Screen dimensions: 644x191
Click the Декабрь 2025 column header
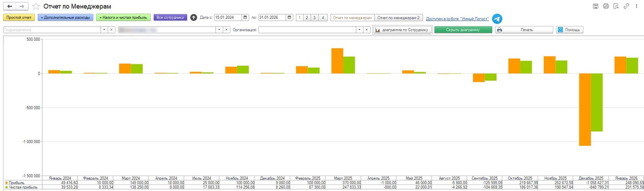point(591,178)
